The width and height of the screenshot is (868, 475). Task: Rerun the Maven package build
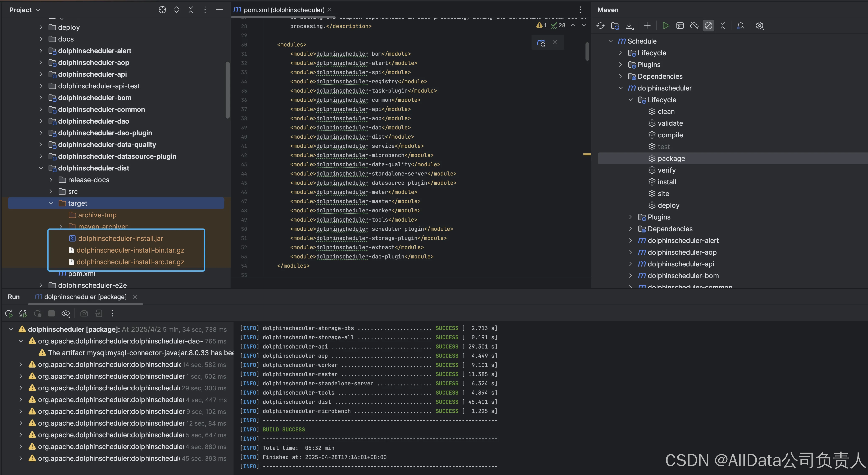point(9,313)
